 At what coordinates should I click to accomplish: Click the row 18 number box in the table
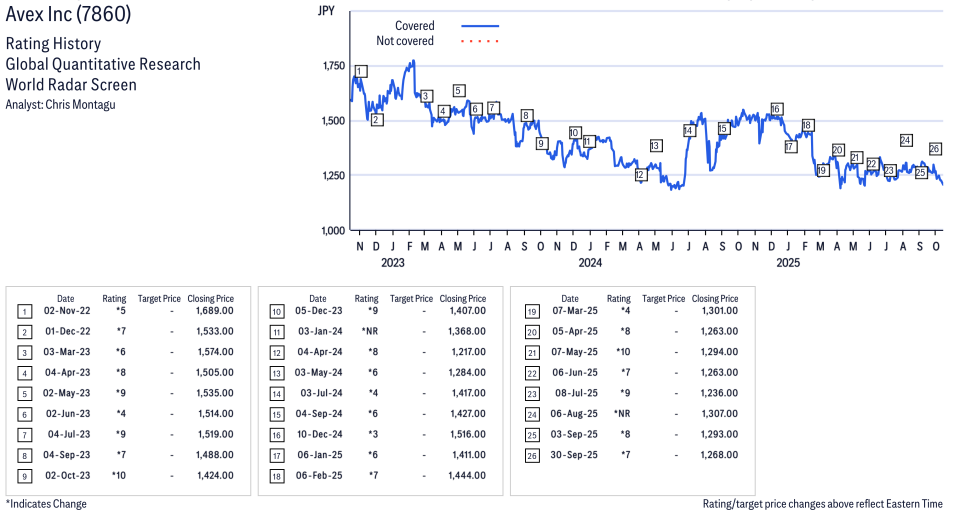274,475
